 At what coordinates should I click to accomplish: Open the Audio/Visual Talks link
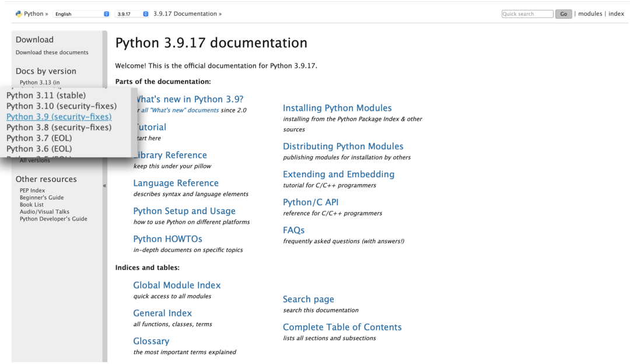click(44, 212)
